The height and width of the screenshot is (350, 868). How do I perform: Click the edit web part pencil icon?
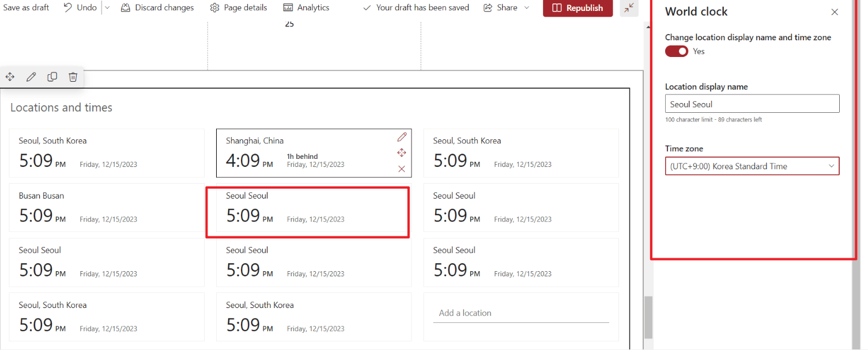(x=31, y=77)
